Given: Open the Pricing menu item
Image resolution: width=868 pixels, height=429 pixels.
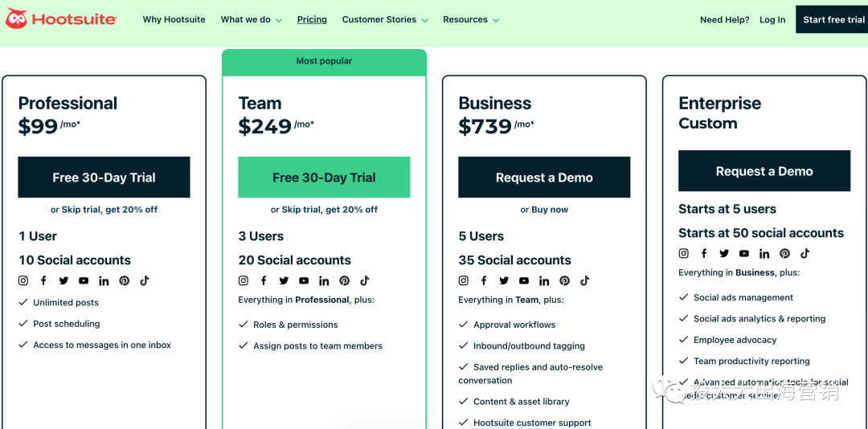Looking at the screenshot, I should [312, 20].
